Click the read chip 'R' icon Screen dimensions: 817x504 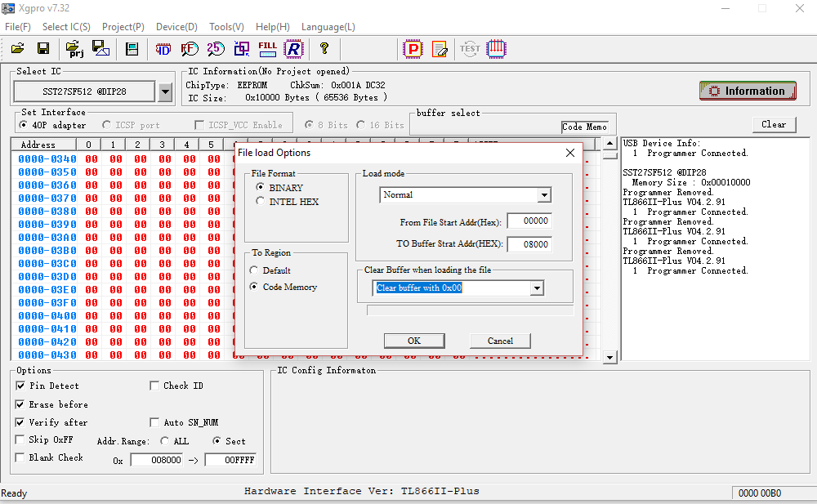pyautogui.click(x=293, y=49)
